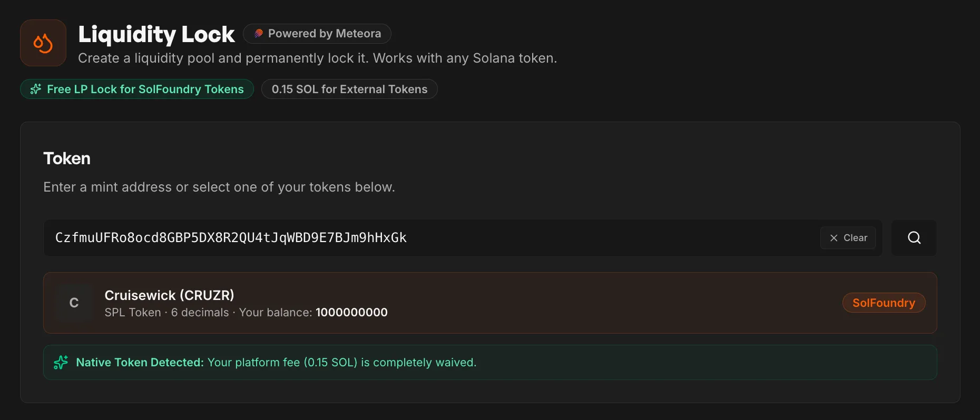Click the Liquidity Lock page title
The width and height of the screenshot is (980, 420).
pyautogui.click(x=156, y=35)
